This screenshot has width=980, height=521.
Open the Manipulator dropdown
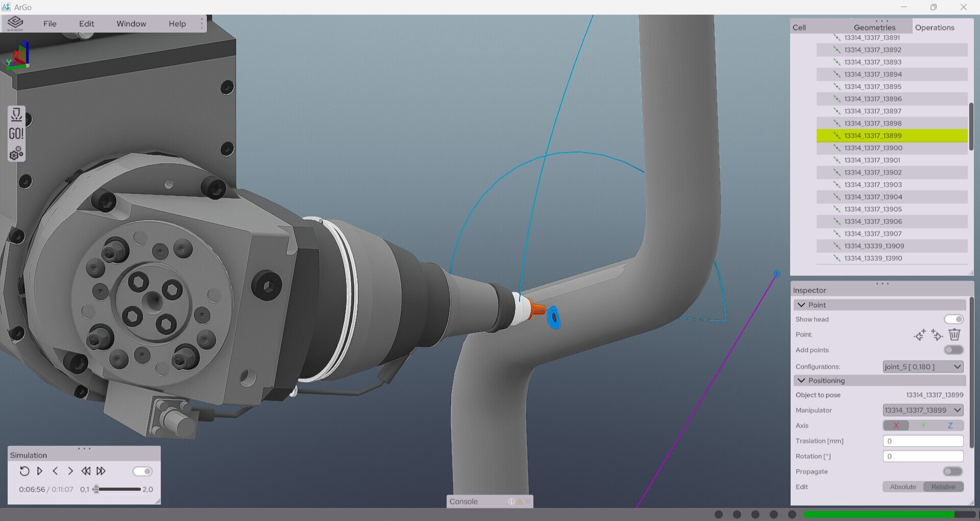point(923,410)
